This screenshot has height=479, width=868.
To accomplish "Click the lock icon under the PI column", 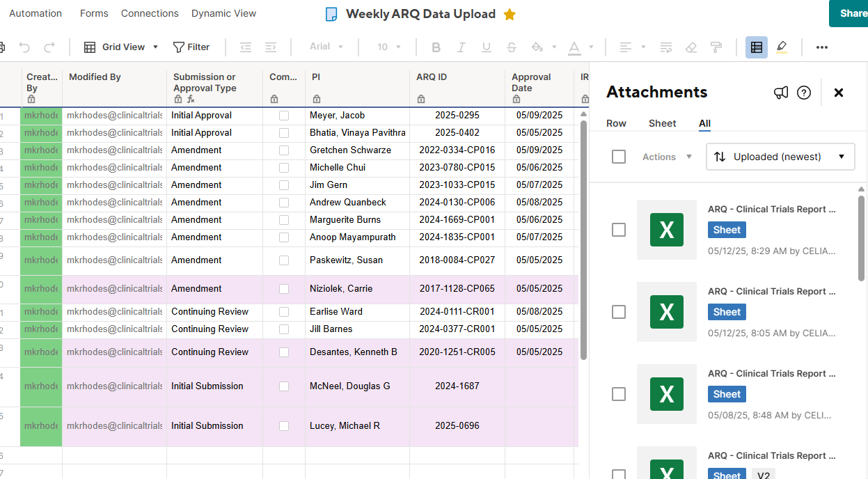I will pos(317,99).
